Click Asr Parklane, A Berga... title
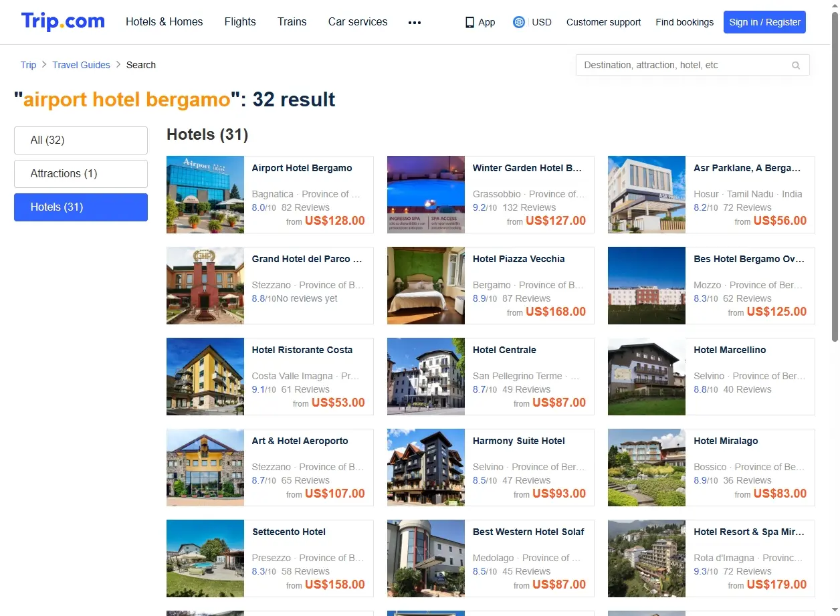This screenshot has height=616, width=840. pyautogui.click(x=747, y=168)
